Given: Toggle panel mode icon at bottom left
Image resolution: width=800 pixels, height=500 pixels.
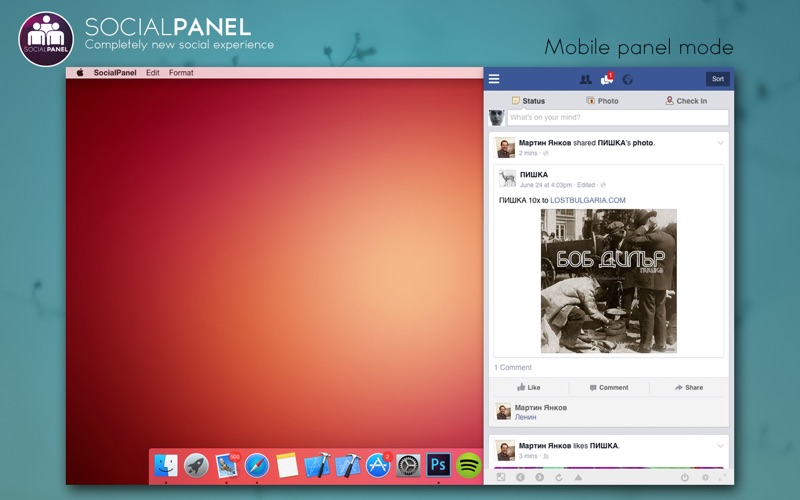Looking at the screenshot, I should [501, 478].
